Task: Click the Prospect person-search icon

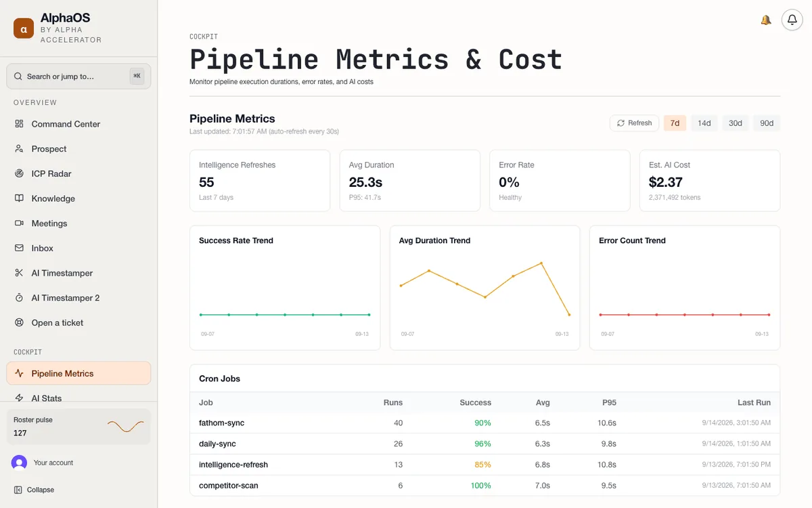Action: (19, 149)
